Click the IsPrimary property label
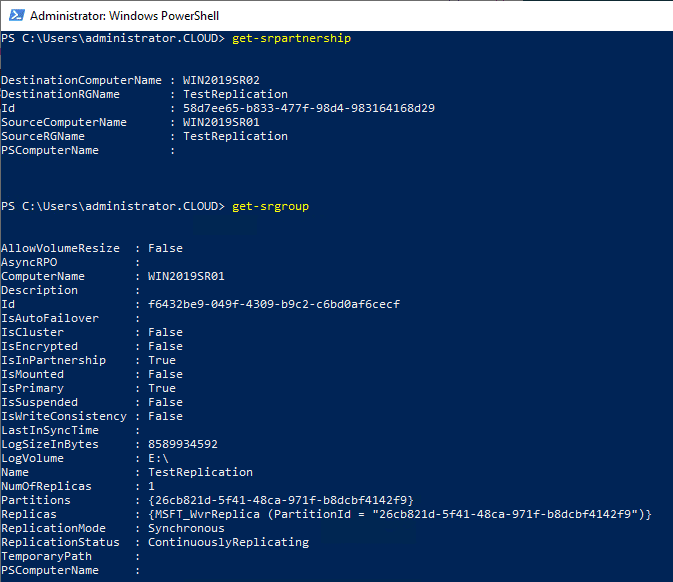The width and height of the screenshot is (673, 582). pos(33,388)
